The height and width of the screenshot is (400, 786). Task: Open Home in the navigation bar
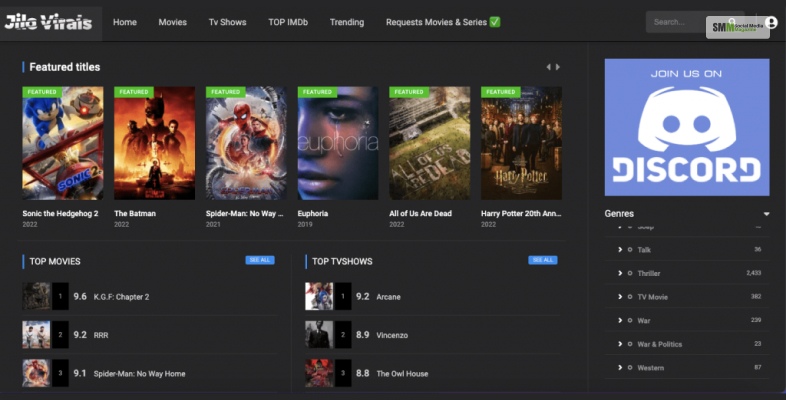125,22
